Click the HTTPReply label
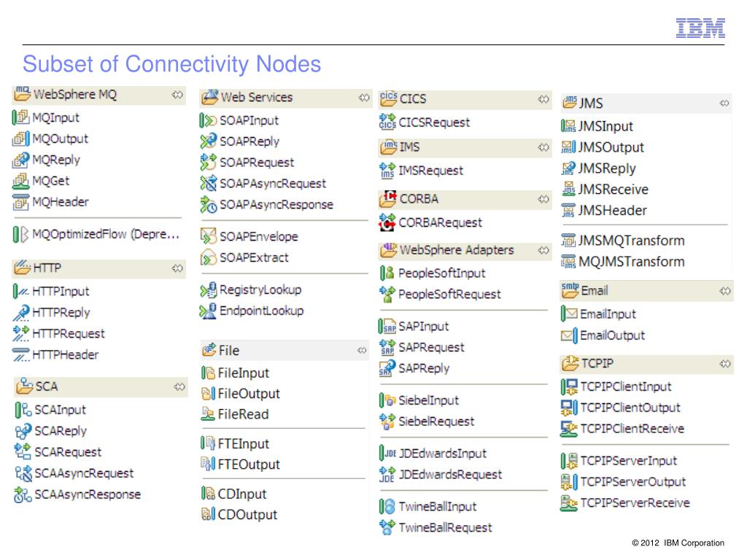This screenshot has height=560, width=747. point(61,312)
